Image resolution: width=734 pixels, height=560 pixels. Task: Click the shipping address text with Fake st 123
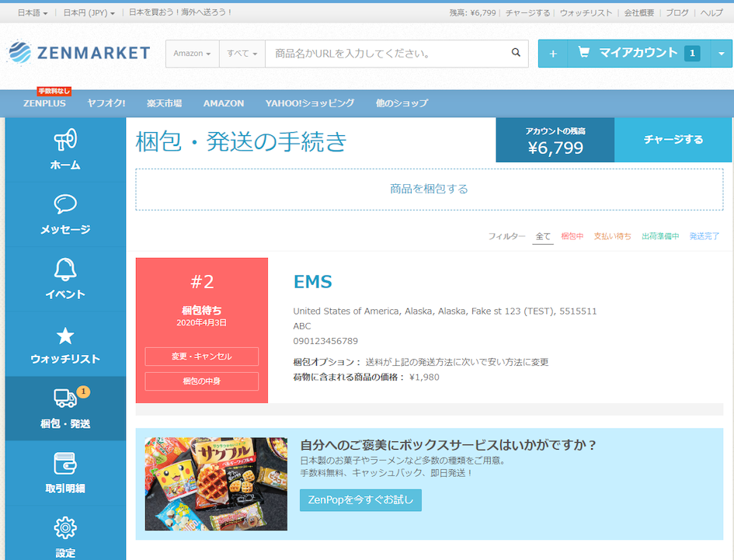tap(445, 311)
